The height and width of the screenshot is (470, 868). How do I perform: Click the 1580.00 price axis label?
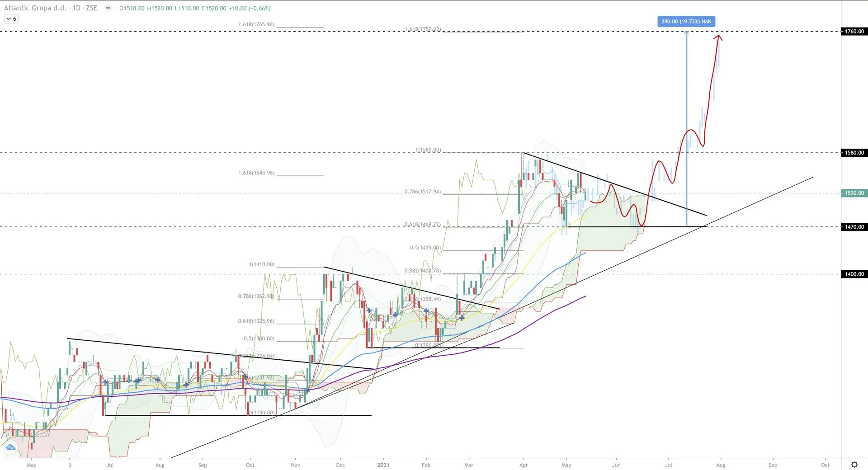point(854,153)
